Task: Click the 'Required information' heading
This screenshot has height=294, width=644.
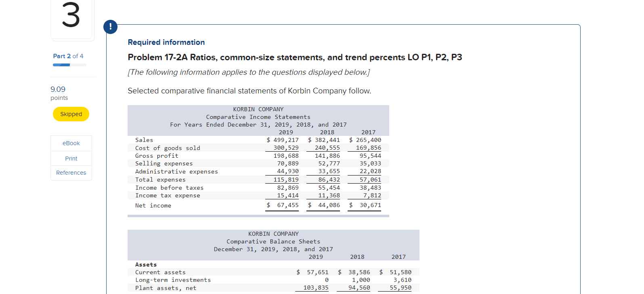Action: [166, 42]
